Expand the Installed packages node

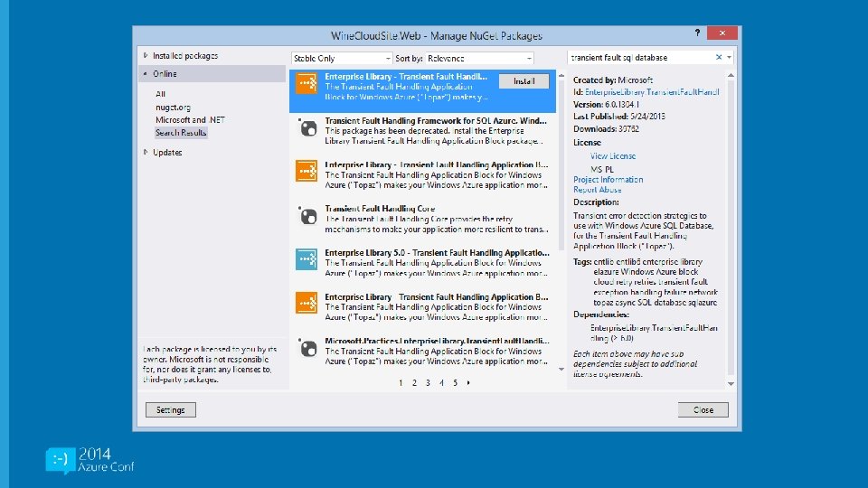pos(146,55)
